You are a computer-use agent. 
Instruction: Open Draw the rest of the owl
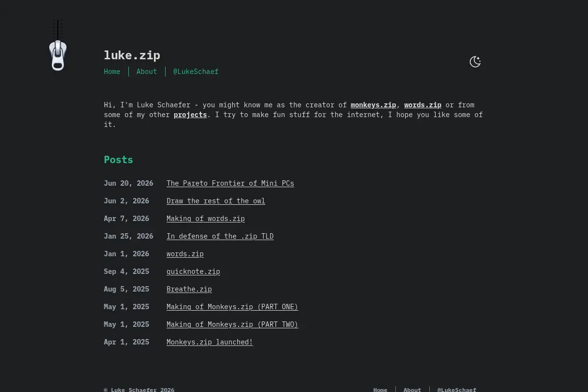[x=216, y=201]
